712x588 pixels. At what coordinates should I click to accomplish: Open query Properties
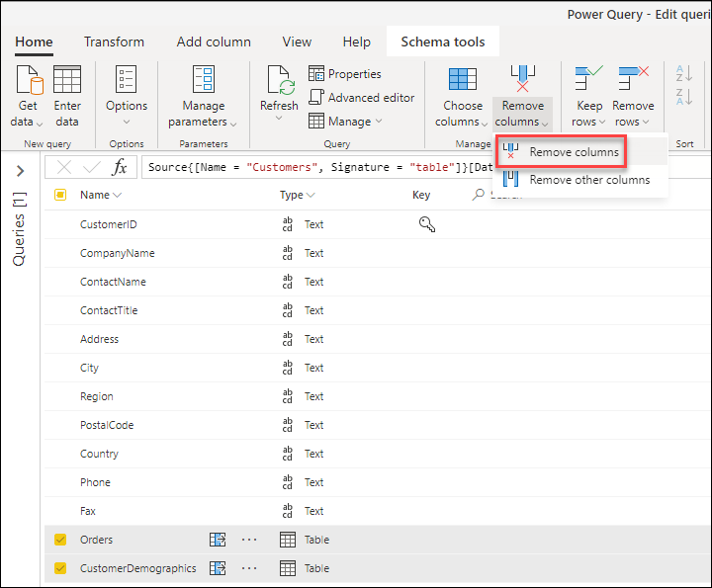coord(345,73)
